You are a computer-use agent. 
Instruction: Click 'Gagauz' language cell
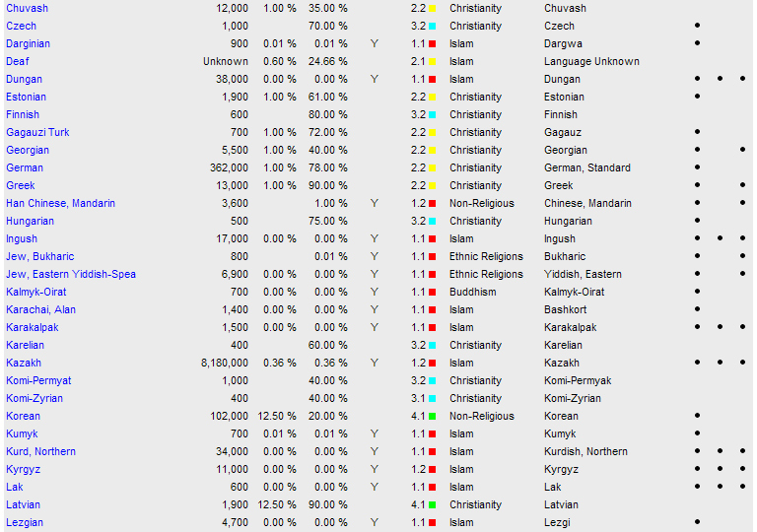click(563, 132)
